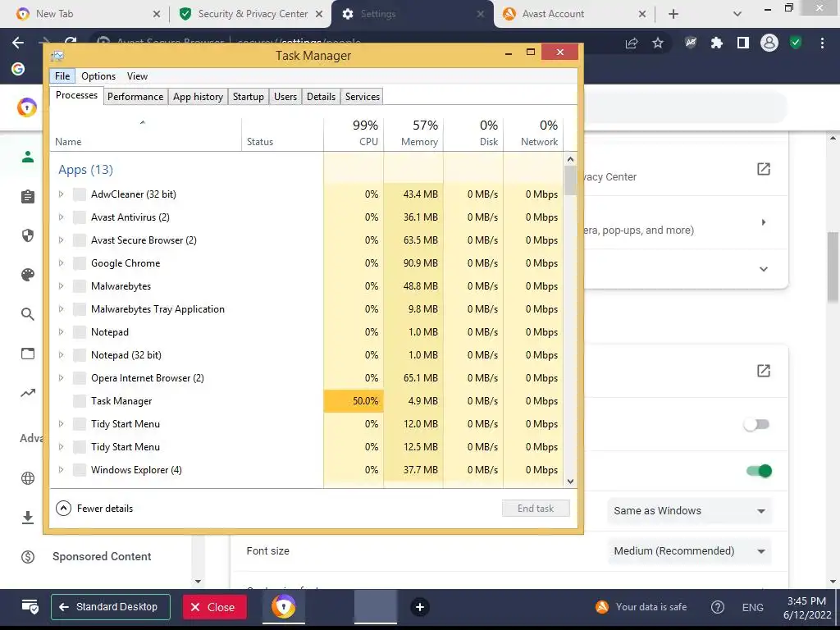Open the Languages globe icon in sidebar
The width and height of the screenshot is (840, 630).
pyautogui.click(x=28, y=478)
